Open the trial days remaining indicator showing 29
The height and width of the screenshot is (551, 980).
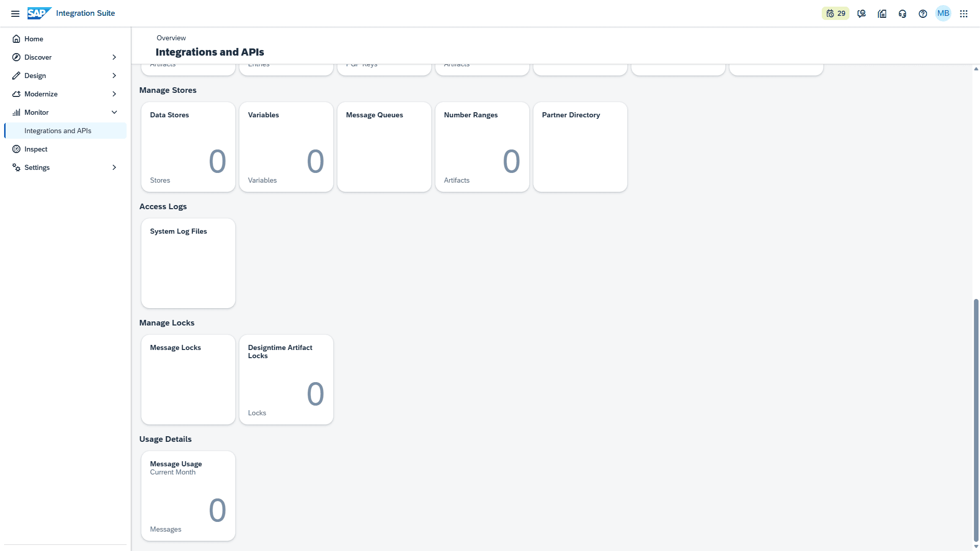click(836, 14)
